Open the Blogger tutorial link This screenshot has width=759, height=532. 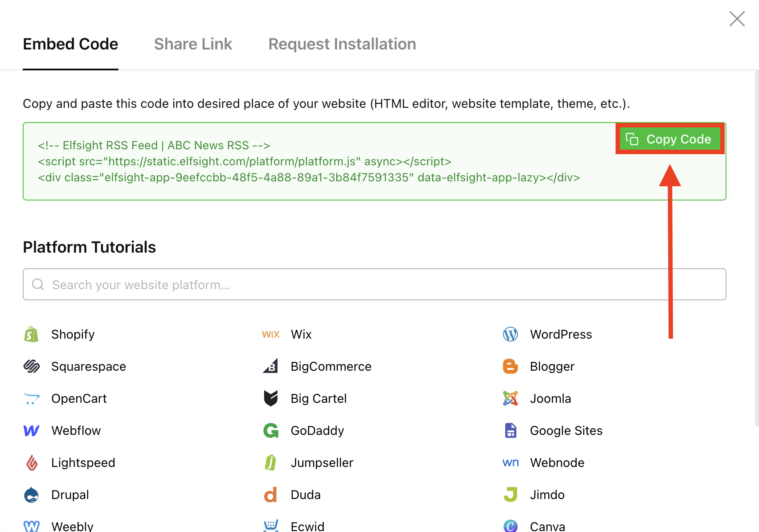click(x=552, y=366)
